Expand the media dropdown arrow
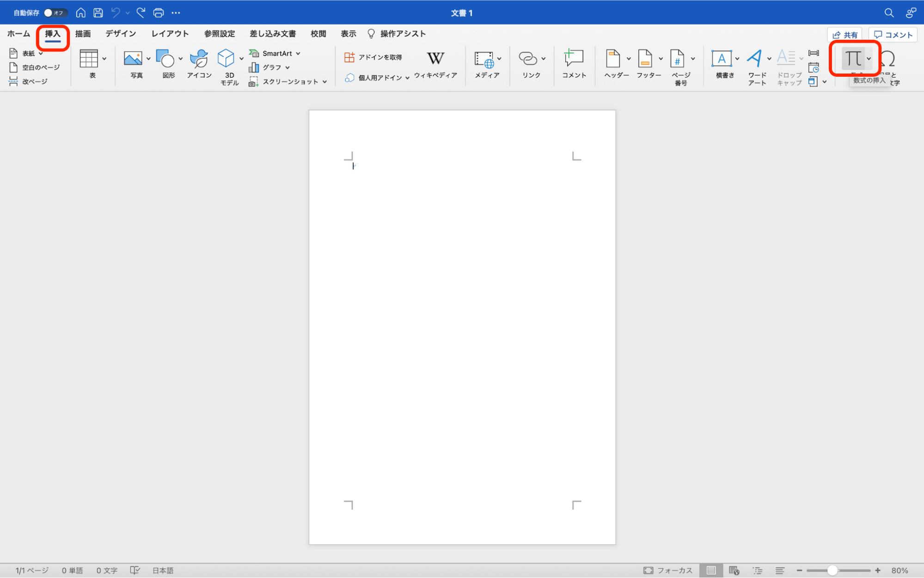Viewport: 924px width, 578px height. 499,59
